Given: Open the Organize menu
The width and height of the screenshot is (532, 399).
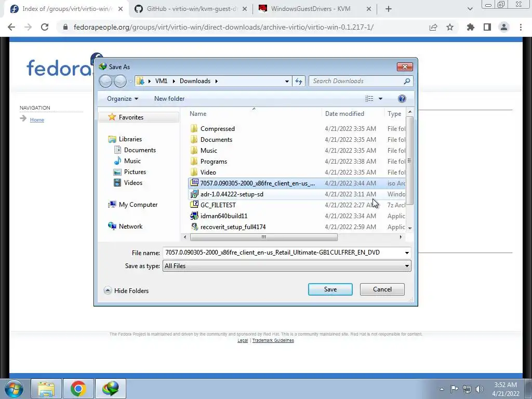Looking at the screenshot, I should click(123, 99).
